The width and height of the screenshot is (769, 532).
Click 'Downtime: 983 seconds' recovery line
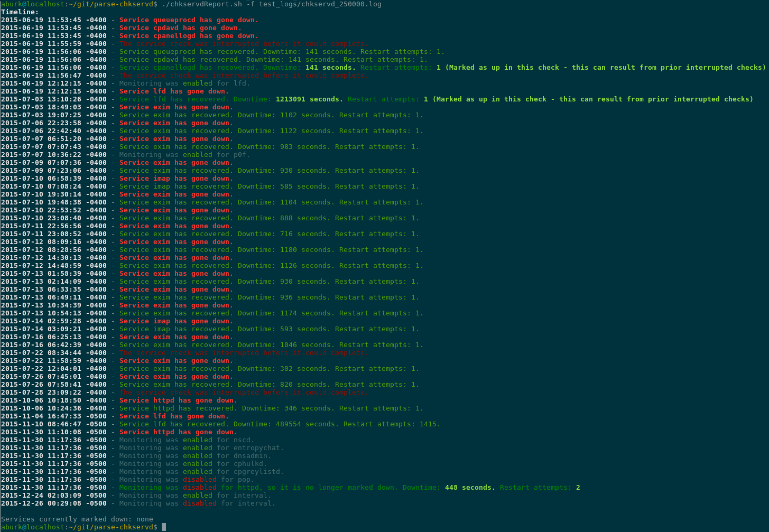(270, 147)
